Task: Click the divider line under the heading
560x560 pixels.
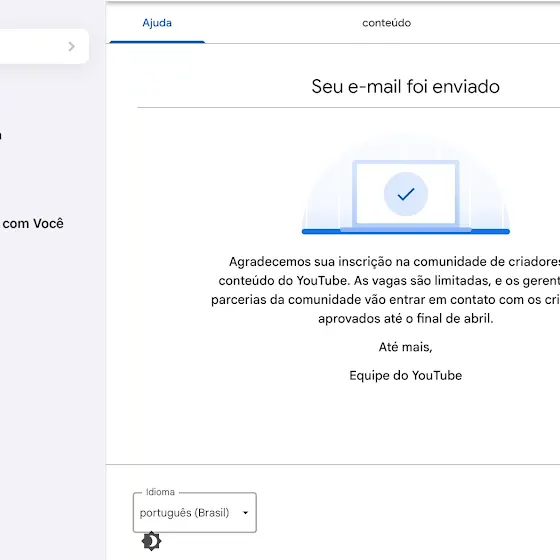Action: click(349, 107)
